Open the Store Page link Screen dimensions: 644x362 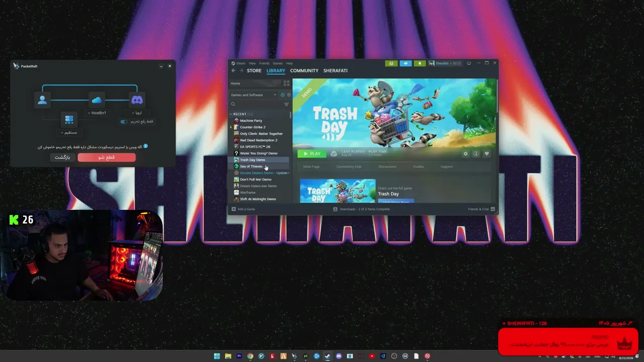click(x=311, y=166)
